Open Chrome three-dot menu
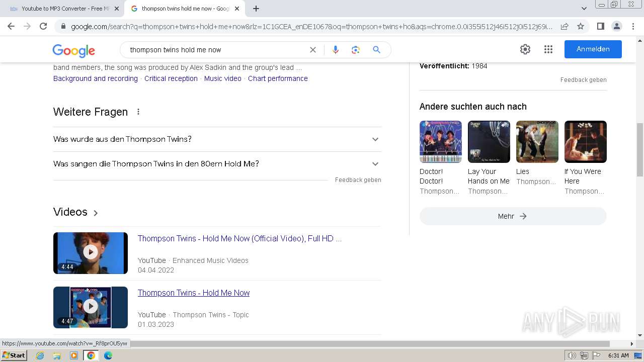 coord(633,26)
